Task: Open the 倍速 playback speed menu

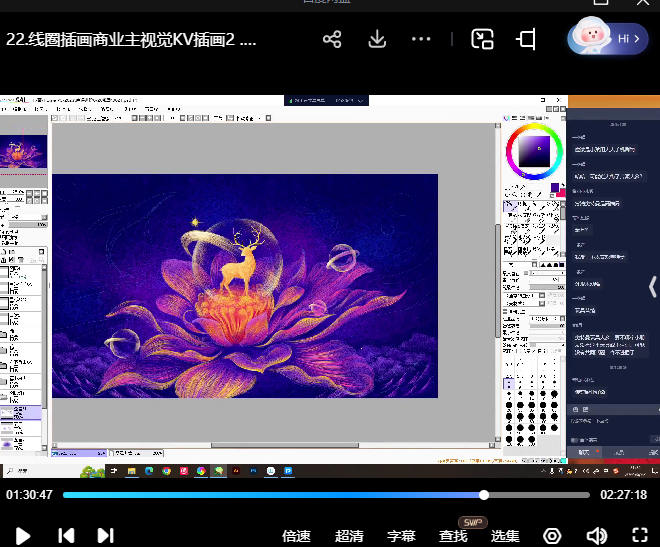Action: coord(297,536)
